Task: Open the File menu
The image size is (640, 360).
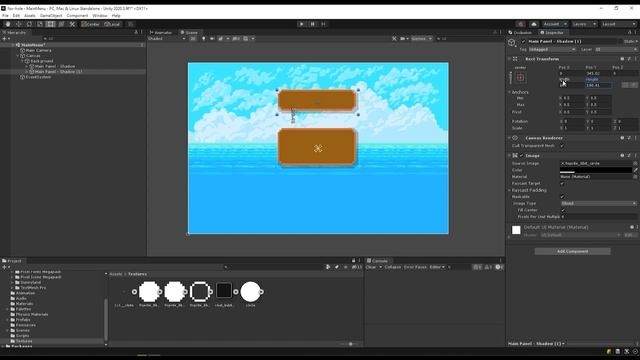Action: (x=5, y=16)
